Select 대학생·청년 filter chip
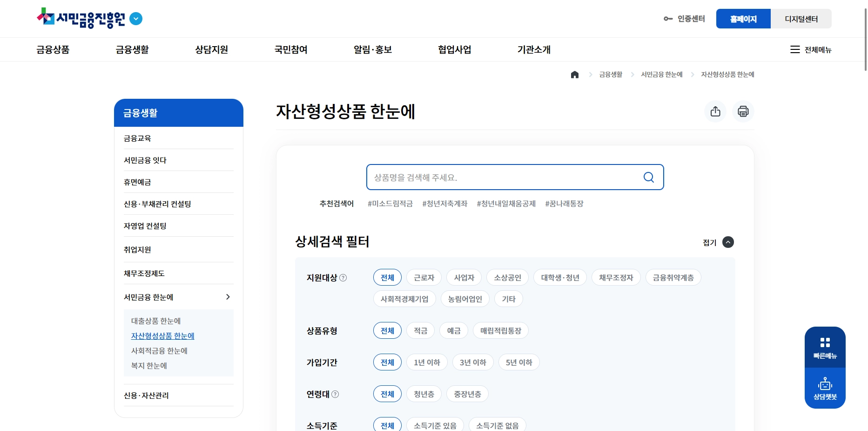Image resolution: width=868 pixels, height=431 pixels. pos(560,278)
